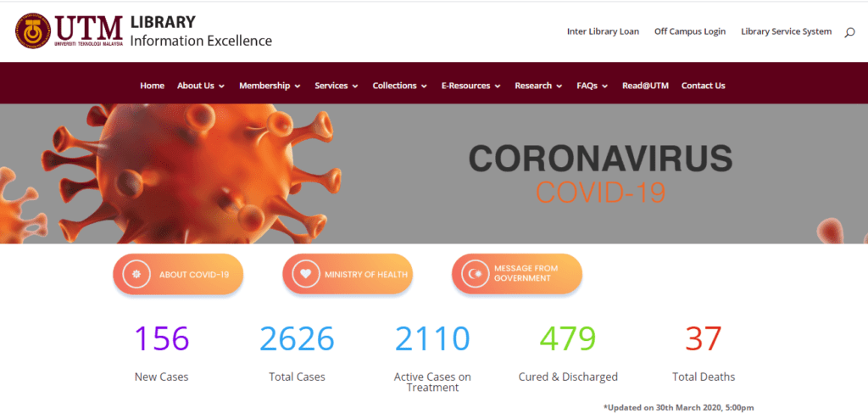Click the UTM Library Information Excellence title
Viewport: 868px width, 419px height.
point(201,31)
